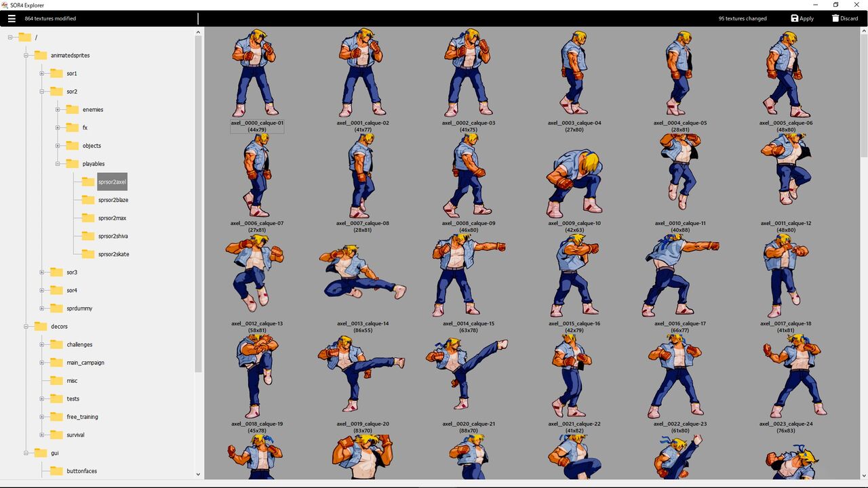Open the hamburger menu
This screenshot has width=868, height=488.
(x=12, y=18)
